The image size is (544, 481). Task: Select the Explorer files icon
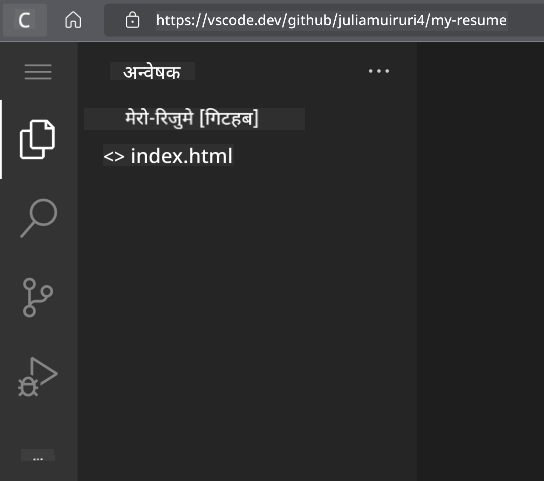[37, 140]
